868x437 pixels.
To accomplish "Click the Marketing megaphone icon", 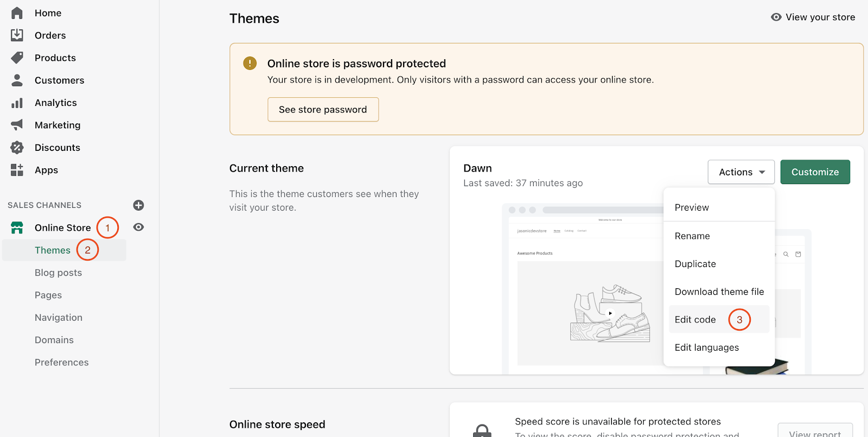I will point(17,125).
